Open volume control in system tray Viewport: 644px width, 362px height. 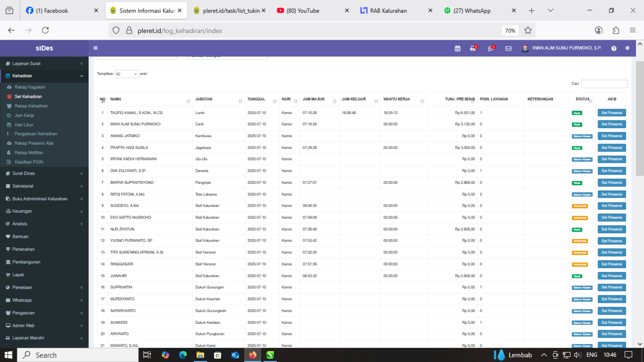tap(578, 355)
